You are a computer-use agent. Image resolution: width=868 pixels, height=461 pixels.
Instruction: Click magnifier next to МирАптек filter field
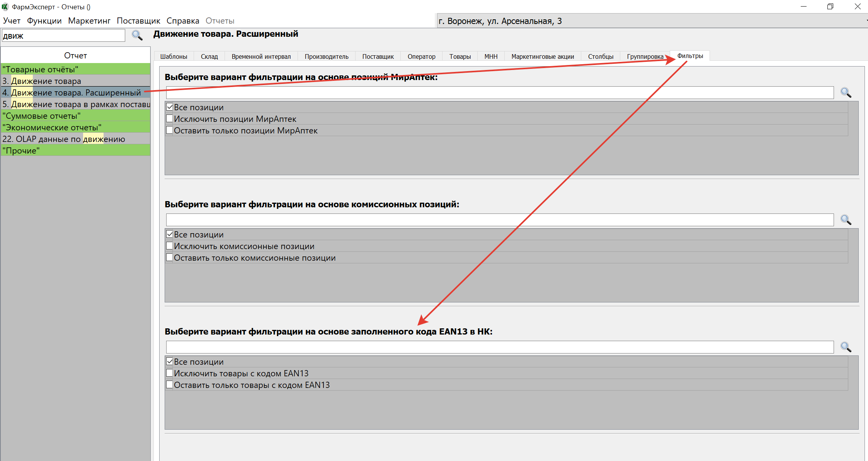[x=846, y=93]
